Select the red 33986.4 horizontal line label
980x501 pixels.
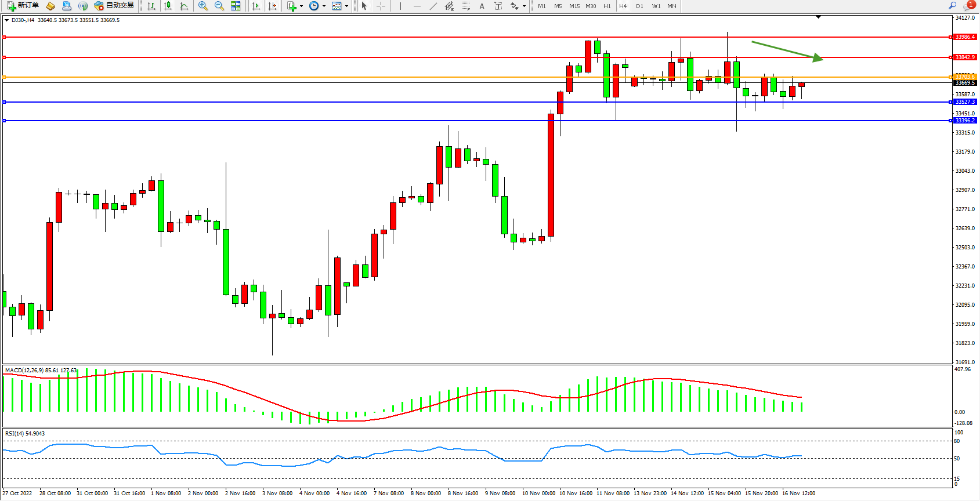pyautogui.click(x=965, y=37)
